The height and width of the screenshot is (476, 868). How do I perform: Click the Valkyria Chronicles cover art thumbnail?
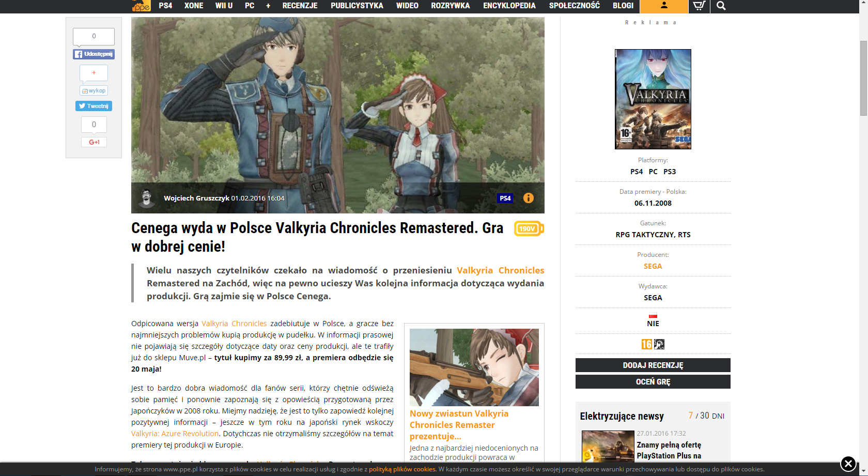click(x=653, y=99)
